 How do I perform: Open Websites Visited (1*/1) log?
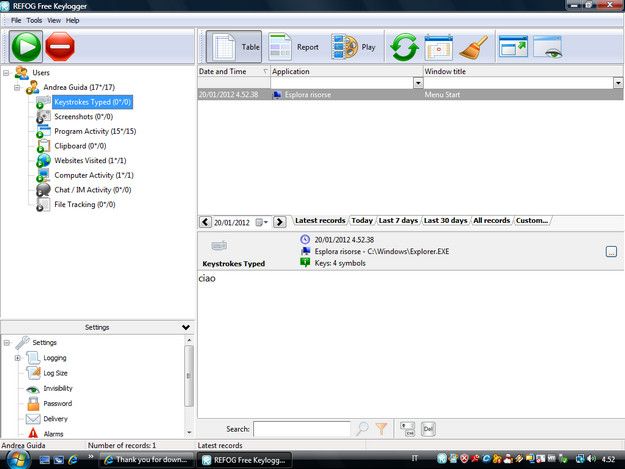[90, 161]
